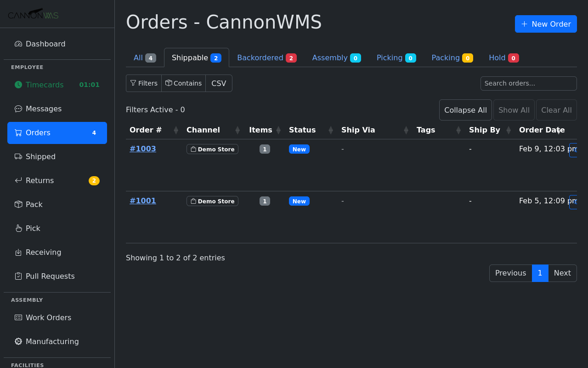The height and width of the screenshot is (368, 588).
Task: Open the Pack section icon
Action: coord(18,204)
